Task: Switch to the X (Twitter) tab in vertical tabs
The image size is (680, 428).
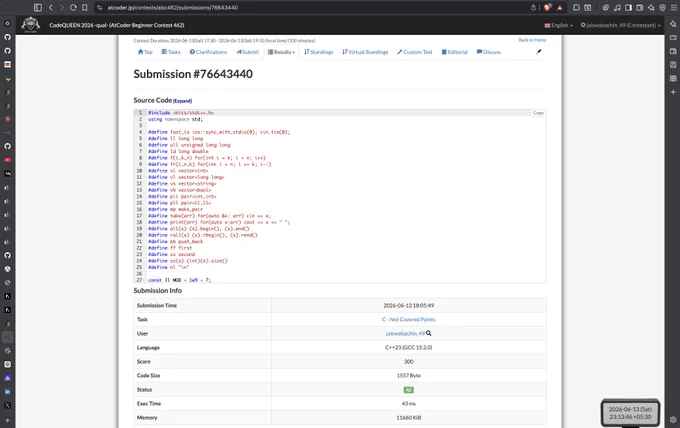Action: coord(7,405)
